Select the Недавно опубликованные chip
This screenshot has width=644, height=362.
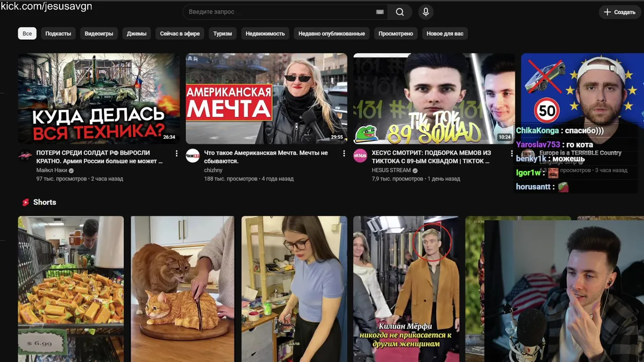(332, 34)
